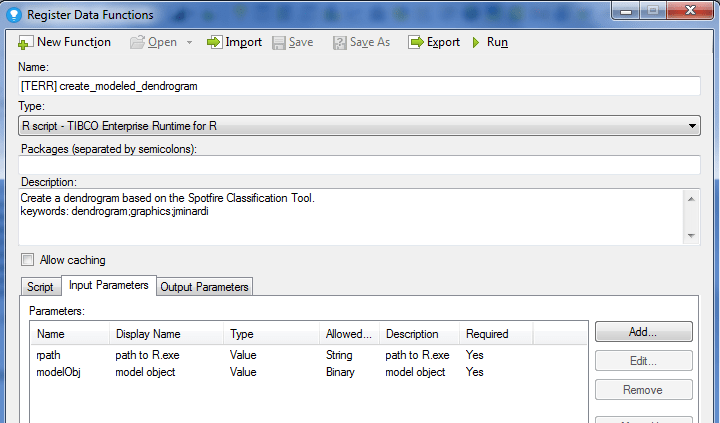Open the Type combo box
Viewport: 720px width, 423px height.
[x=359, y=126]
